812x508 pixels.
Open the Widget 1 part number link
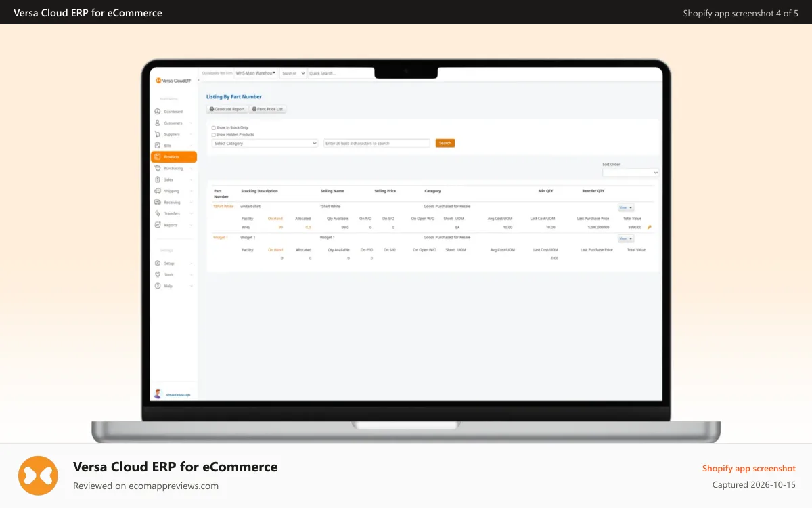(221, 238)
